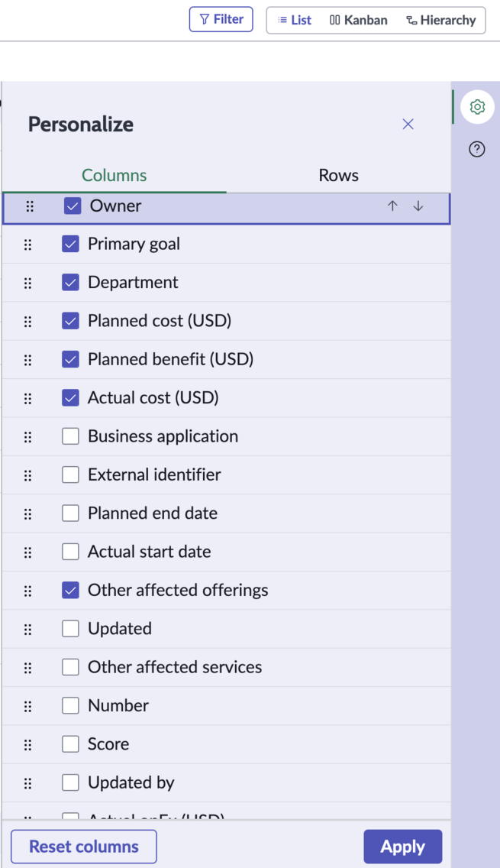Viewport: 500px width, 868px height.
Task: Select the Columns tab
Action: tap(114, 176)
